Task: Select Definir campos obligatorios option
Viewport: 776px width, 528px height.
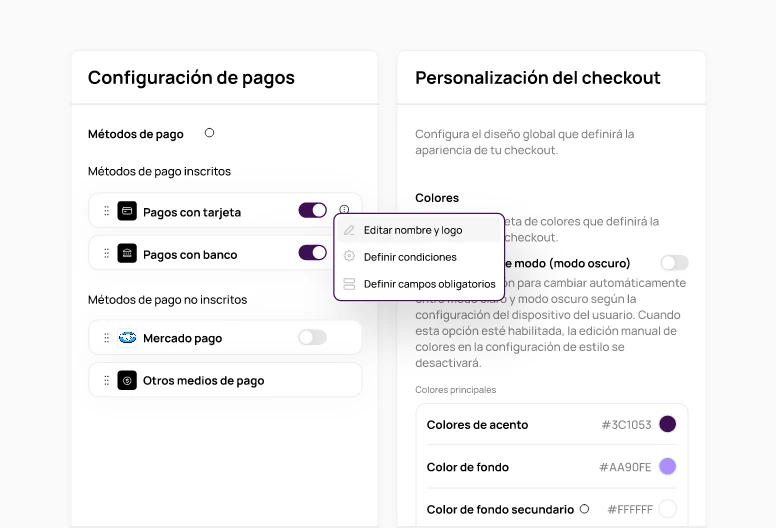Action: coord(419,284)
